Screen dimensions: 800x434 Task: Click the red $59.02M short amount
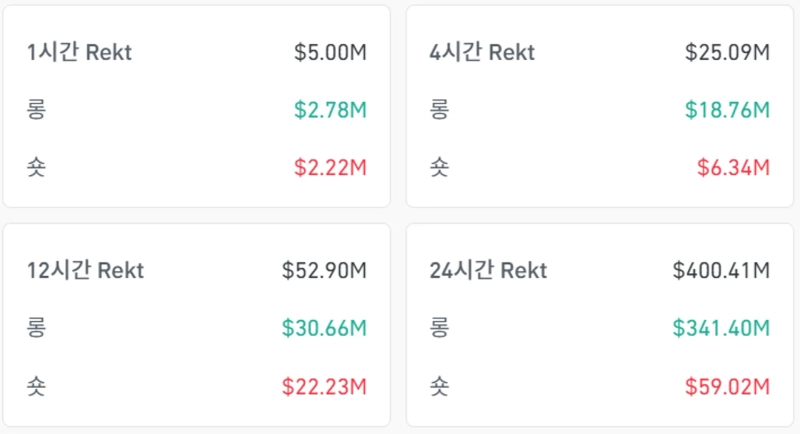(727, 385)
